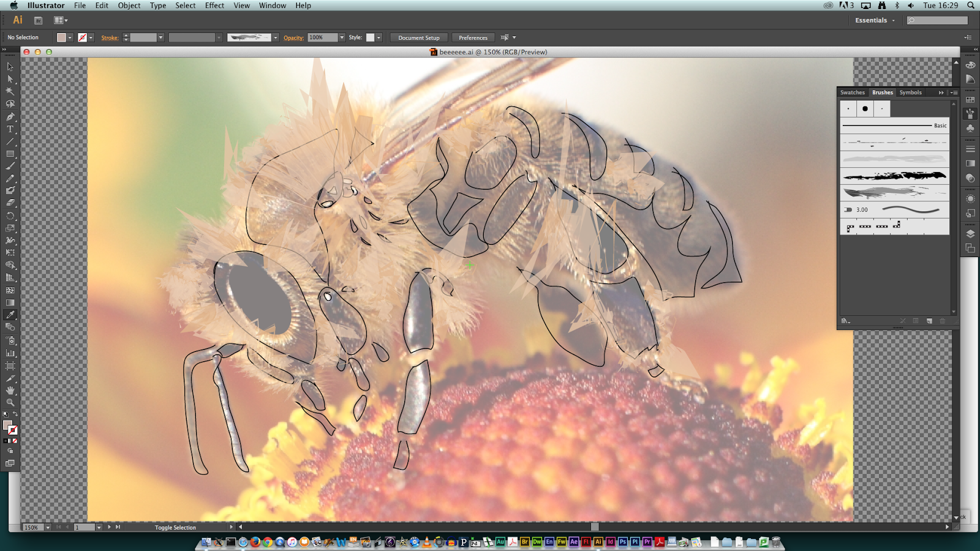Open the Opacity panel link
The image size is (980, 551).
[x=293, y=38]
